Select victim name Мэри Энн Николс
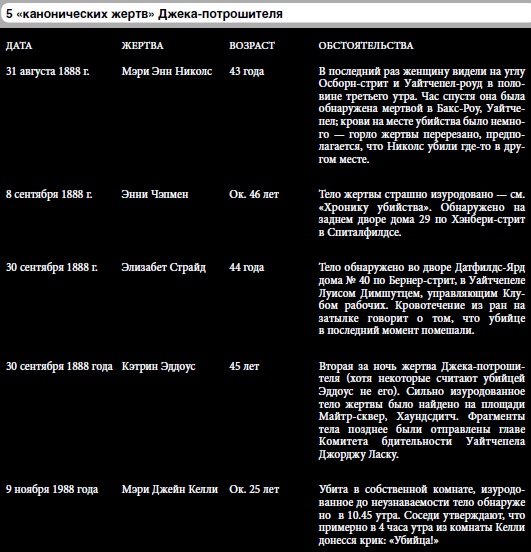Screen dimensions: 531x552 point(167,71)
